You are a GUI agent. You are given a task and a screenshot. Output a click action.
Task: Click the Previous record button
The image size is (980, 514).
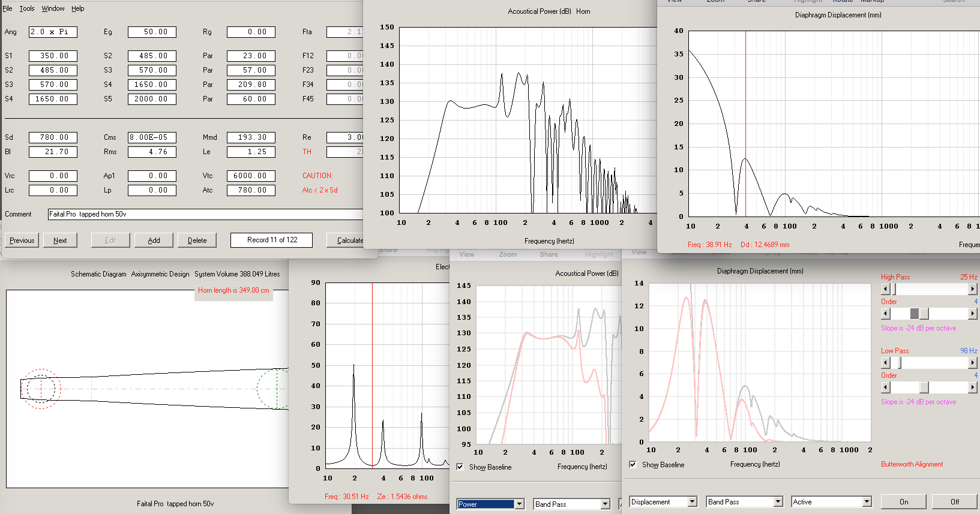tap(22, 240)
